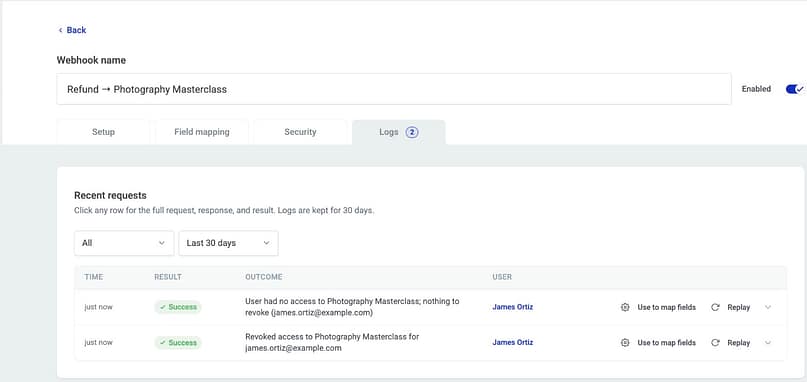Click 'Revoked access to Photography Masterclass' outcome text
Screen dimensions: 807x382
(332, 342)
